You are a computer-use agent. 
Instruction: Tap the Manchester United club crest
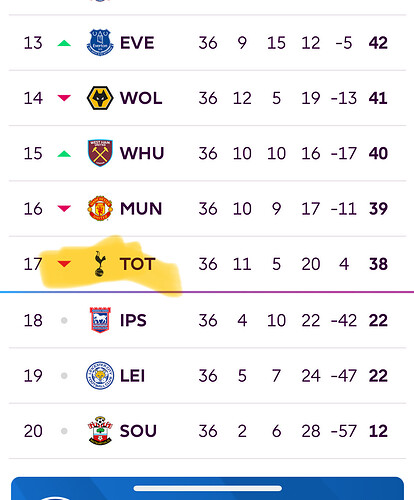100,208
